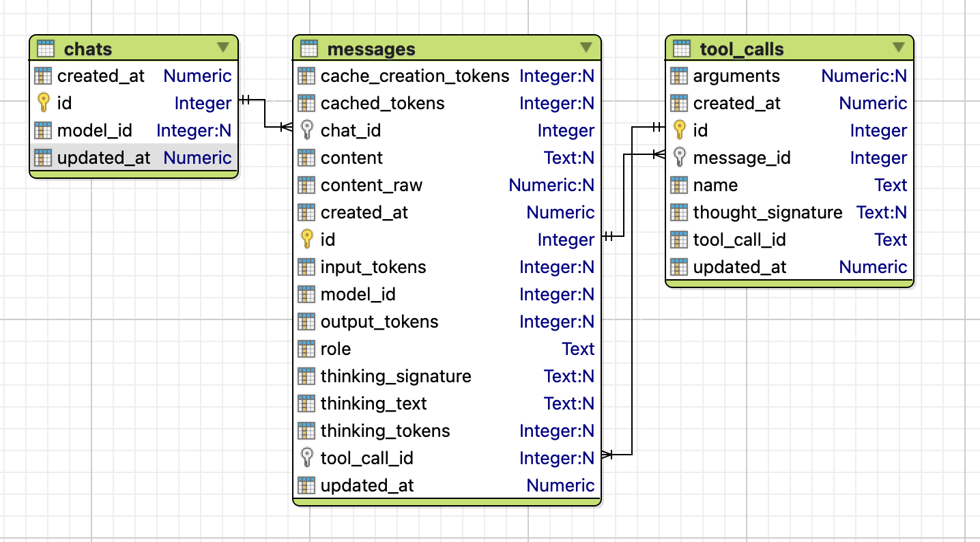This screenshot has height=542, width=980.
Task: Click the primary key icon next to tool_calls id
Action: 680,130
